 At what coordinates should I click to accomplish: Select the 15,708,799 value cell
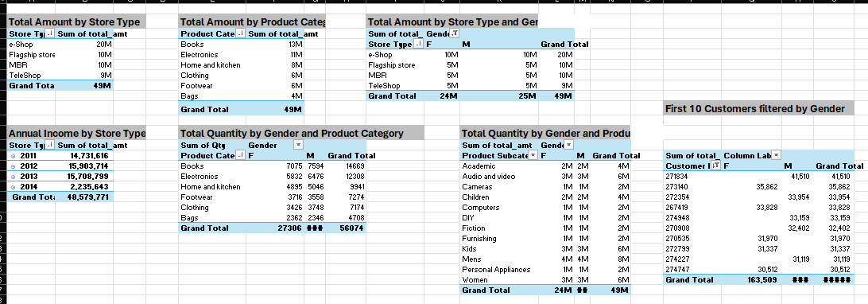tap(83, 177)
